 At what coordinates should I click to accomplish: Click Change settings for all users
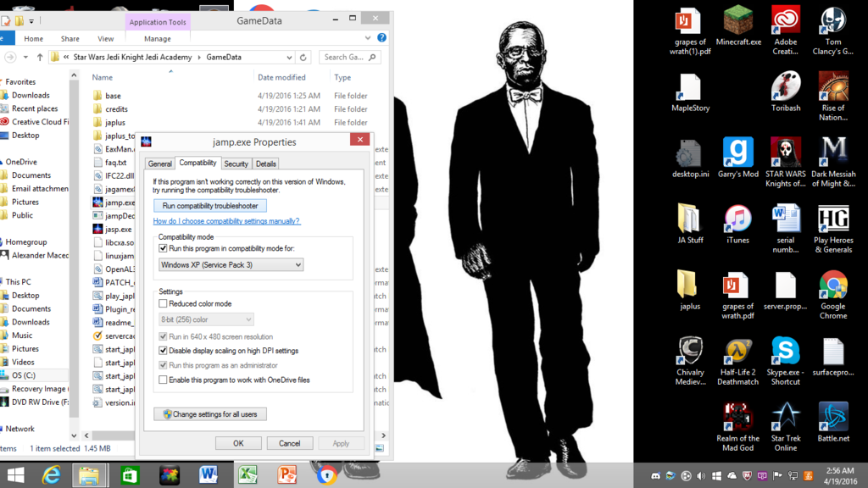click(x=210, y=413)
